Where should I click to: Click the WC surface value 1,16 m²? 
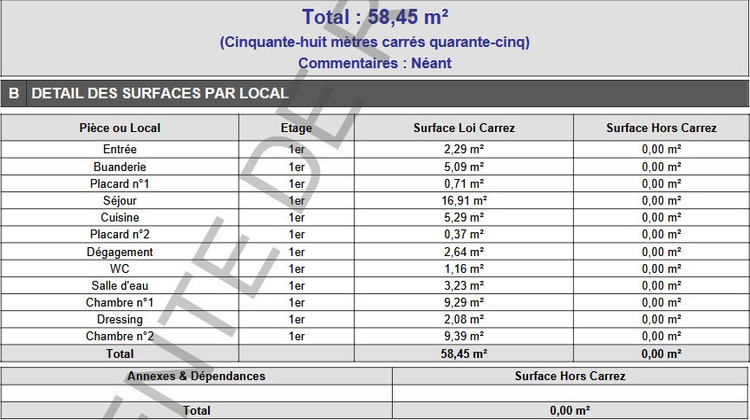coord(463,269)
